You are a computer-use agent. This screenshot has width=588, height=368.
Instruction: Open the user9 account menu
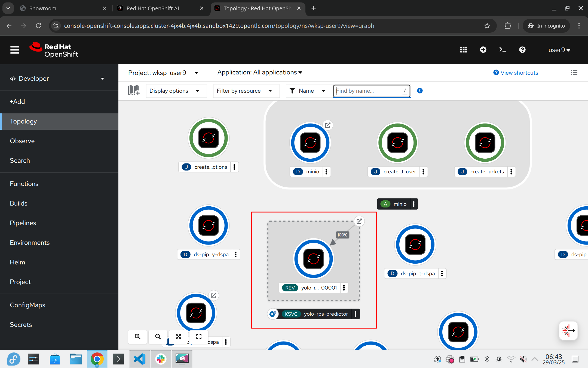[559, 50]
